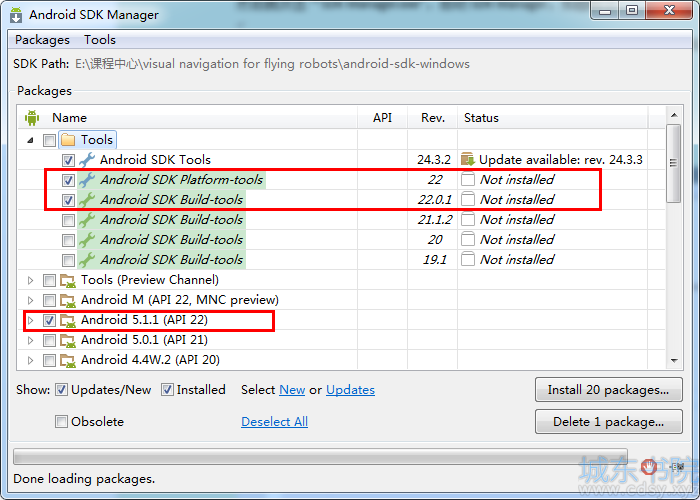Click the Android robot icon in Name header

(32, 118)
